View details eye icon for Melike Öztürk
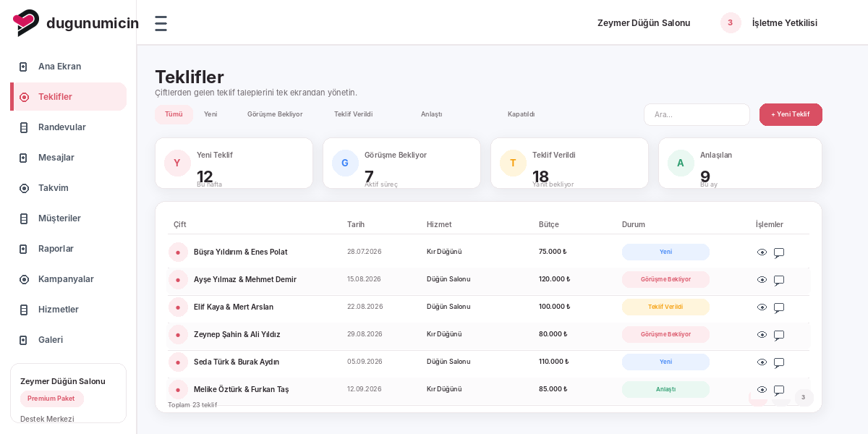The width and height of the screenshot is (868, 434). tap(762, 390)
